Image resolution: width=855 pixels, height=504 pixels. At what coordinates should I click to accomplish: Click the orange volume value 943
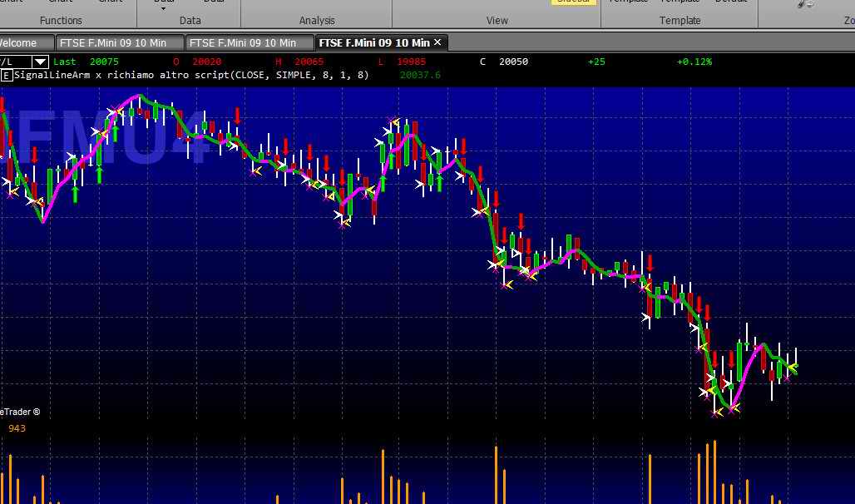tap(17, 428)
